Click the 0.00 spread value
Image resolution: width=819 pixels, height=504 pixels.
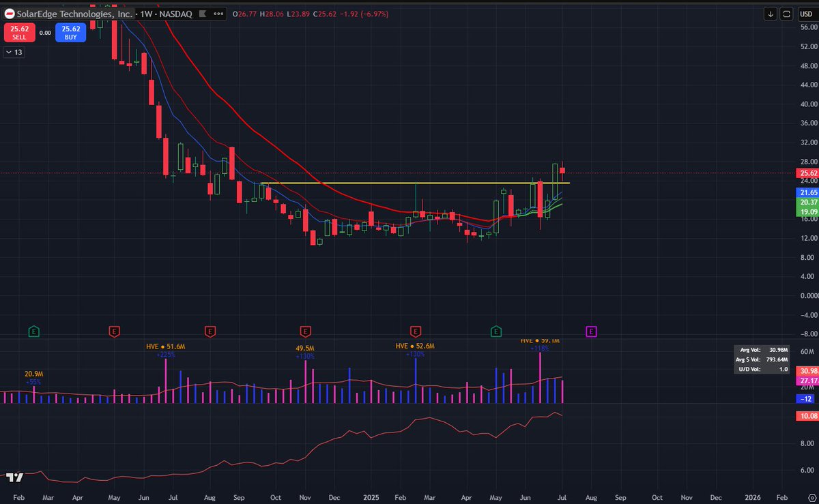(45, 32)
